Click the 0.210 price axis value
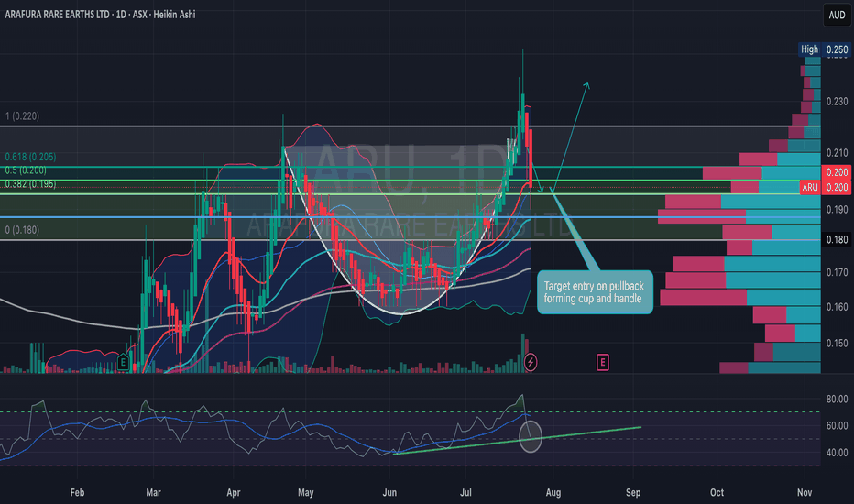 pos(837,153)
